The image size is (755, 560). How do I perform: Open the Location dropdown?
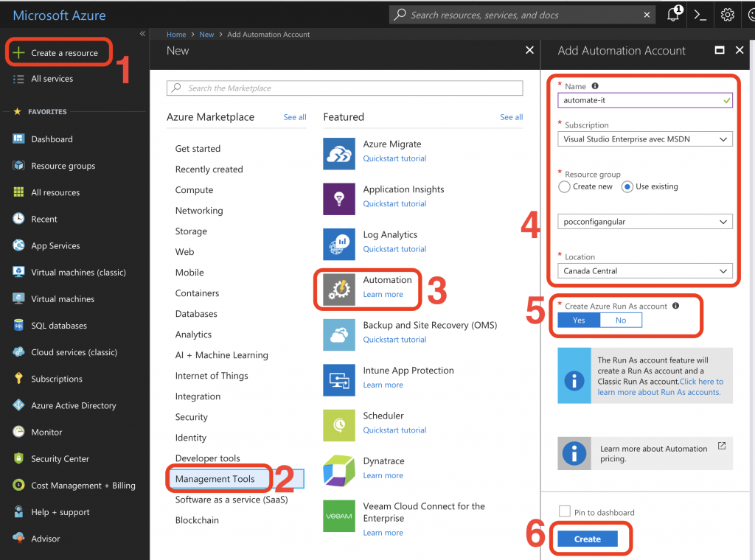[644, 271]
